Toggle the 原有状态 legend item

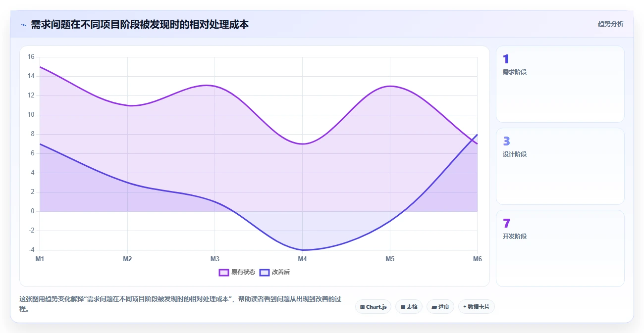coord(237,272)
